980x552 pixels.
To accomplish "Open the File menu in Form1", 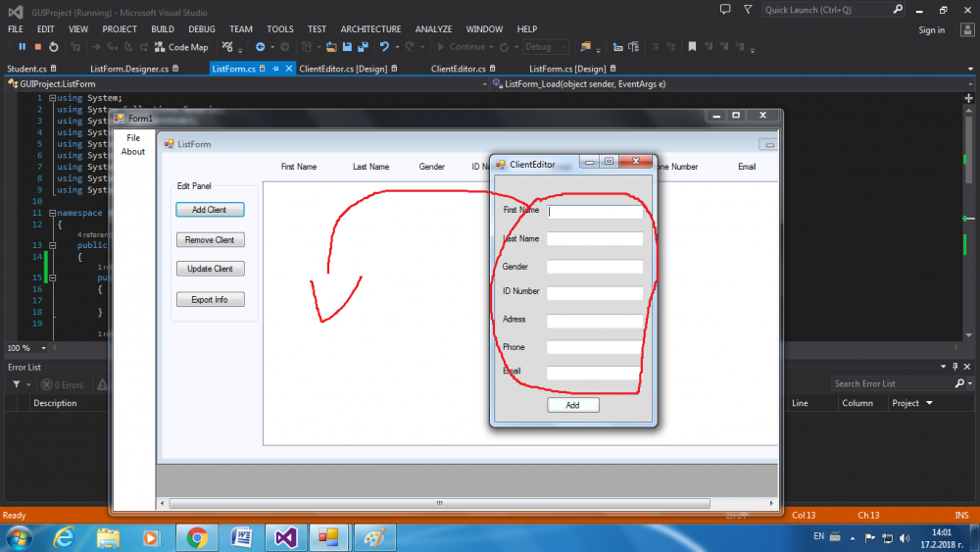I will pyautogui.click(x=133, y=138).
